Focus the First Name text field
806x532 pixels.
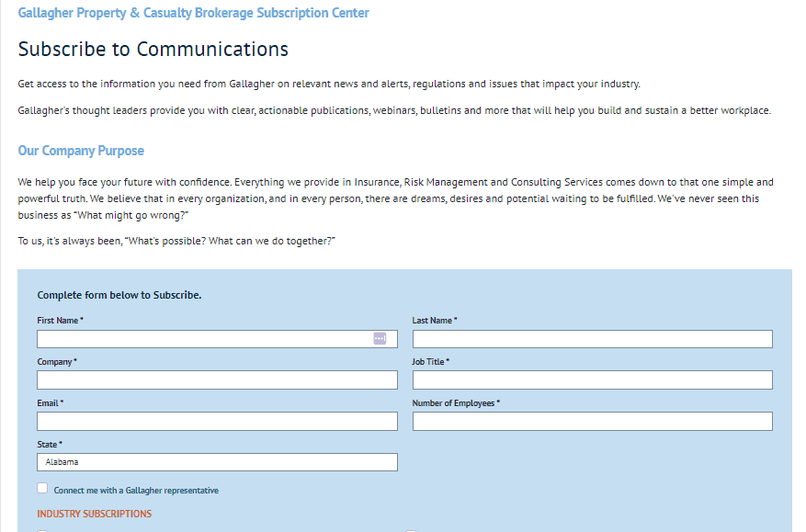click(202, 339)
